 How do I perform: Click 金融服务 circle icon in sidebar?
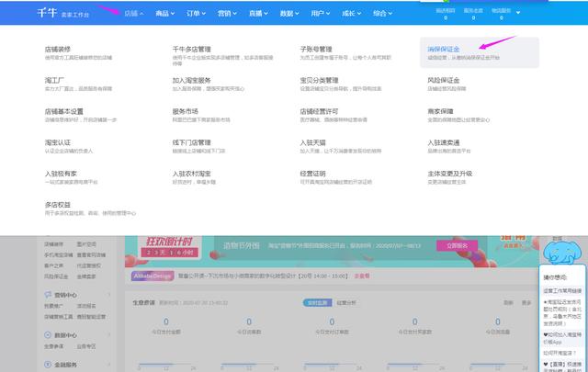tap(48, 364)
